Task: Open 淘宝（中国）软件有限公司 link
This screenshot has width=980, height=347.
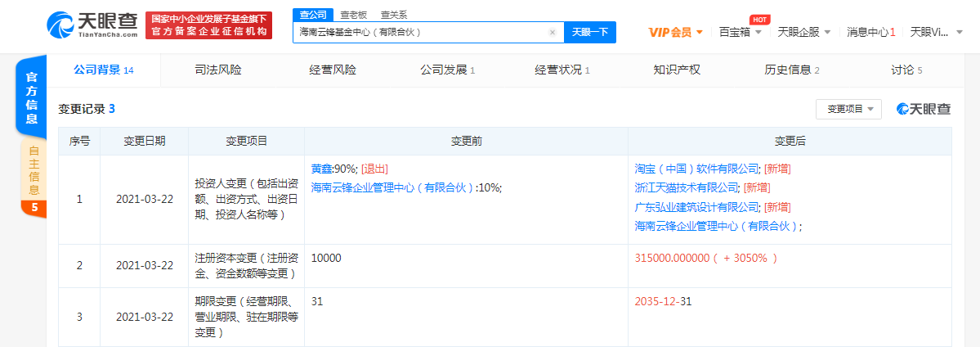Action: [696, 169]
